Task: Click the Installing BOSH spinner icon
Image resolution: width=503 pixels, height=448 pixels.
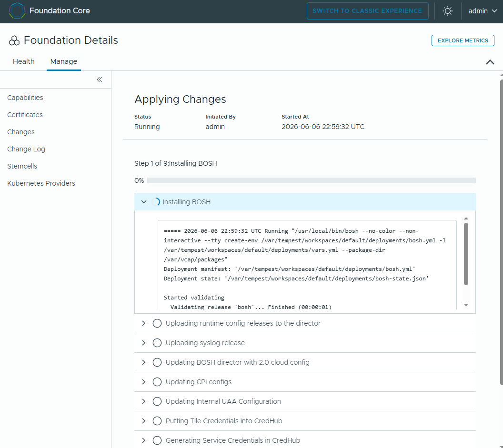Action: [x=156, y=202]
